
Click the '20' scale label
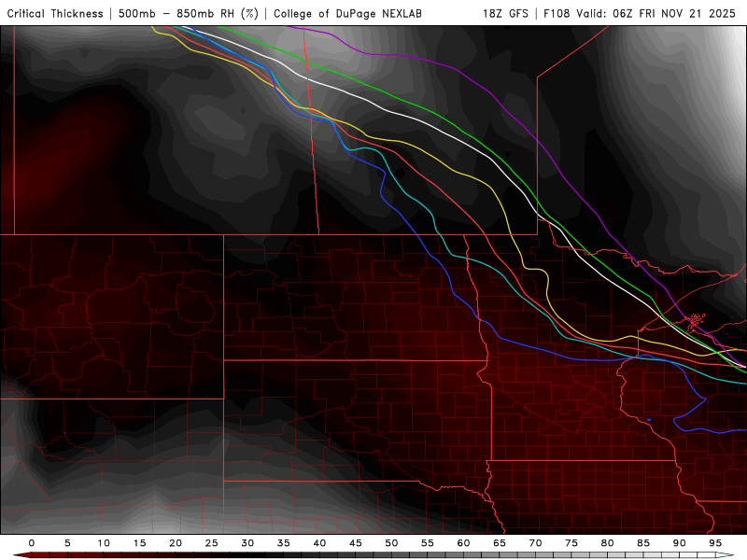[176, 543]
